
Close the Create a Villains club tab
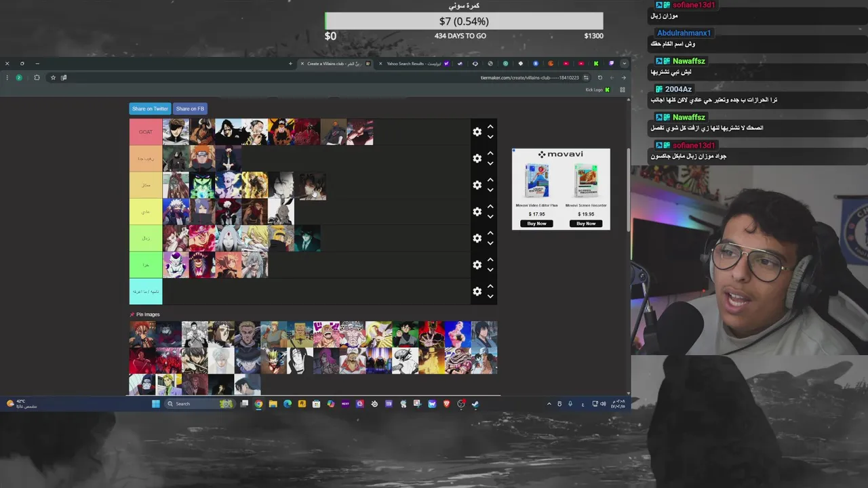point(302,64)
